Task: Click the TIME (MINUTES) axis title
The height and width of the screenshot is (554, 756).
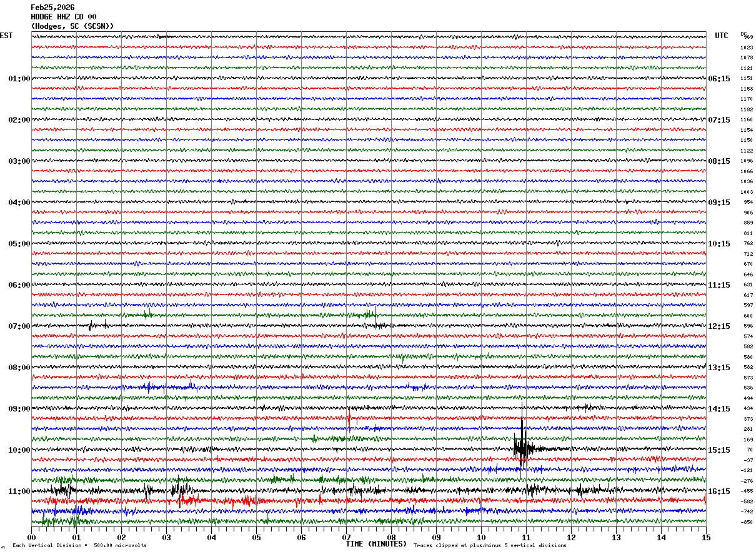Action: click(x=376, y=544)
